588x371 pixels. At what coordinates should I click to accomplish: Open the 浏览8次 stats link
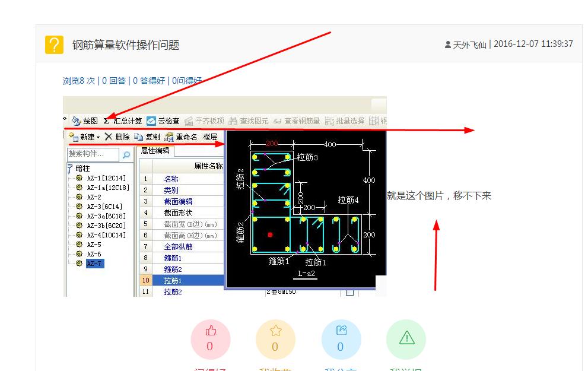(79, 81)
